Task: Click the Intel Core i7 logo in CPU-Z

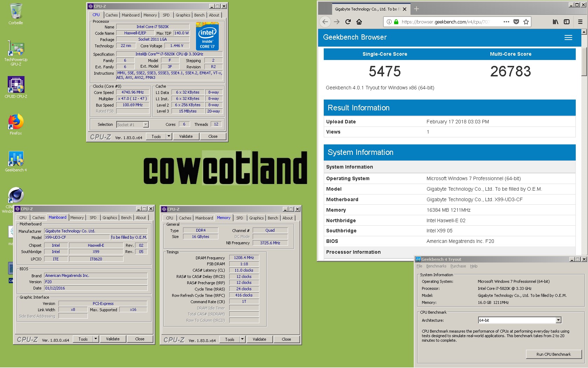Action: 207,36
